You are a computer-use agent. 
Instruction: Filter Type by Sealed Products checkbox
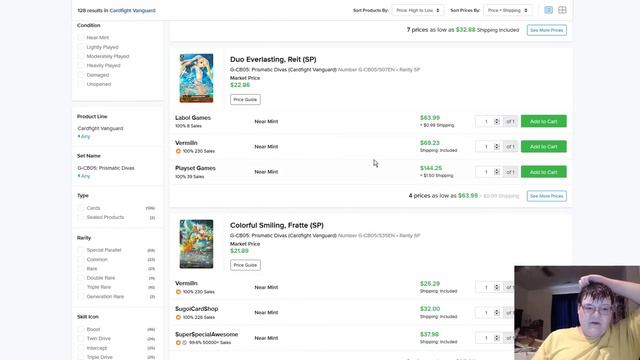click(81, 217)
